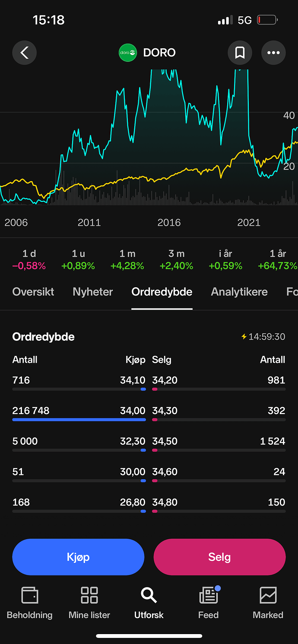Tap the sell quantity 1 524
This screenshot has height=644, width=298.
273,442
